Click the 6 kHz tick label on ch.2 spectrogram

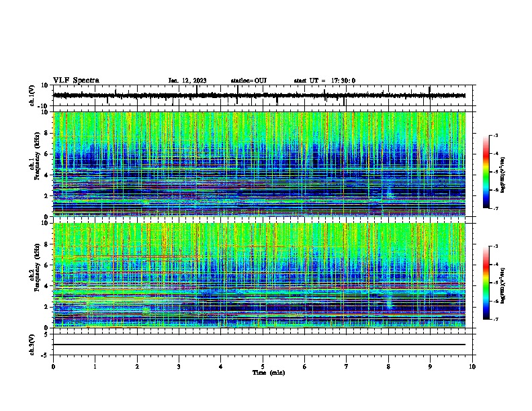[46, 265]
